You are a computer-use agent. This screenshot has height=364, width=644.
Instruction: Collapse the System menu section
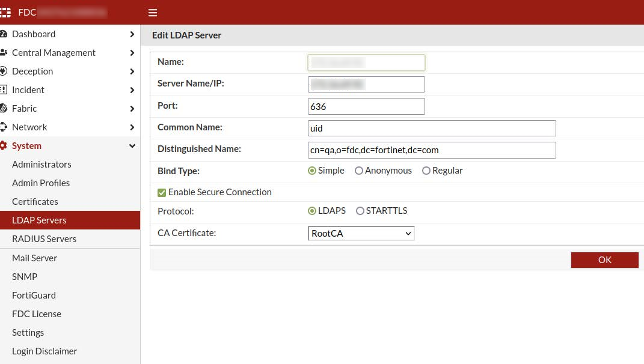[132, 146]
